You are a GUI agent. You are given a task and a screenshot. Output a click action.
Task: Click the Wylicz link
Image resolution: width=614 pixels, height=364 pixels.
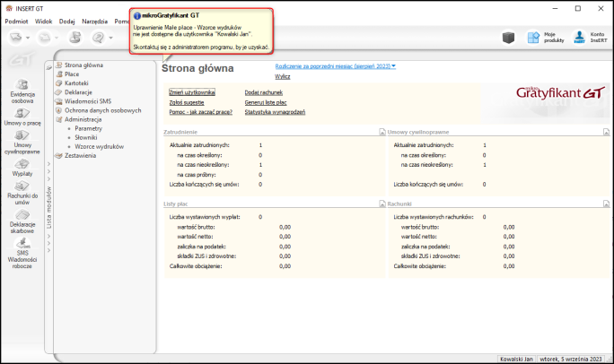283,76
